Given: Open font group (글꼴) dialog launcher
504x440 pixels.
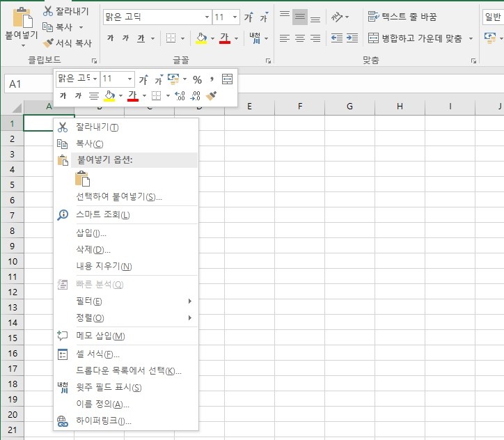Looking at the screenshot, I should [269, 61].
